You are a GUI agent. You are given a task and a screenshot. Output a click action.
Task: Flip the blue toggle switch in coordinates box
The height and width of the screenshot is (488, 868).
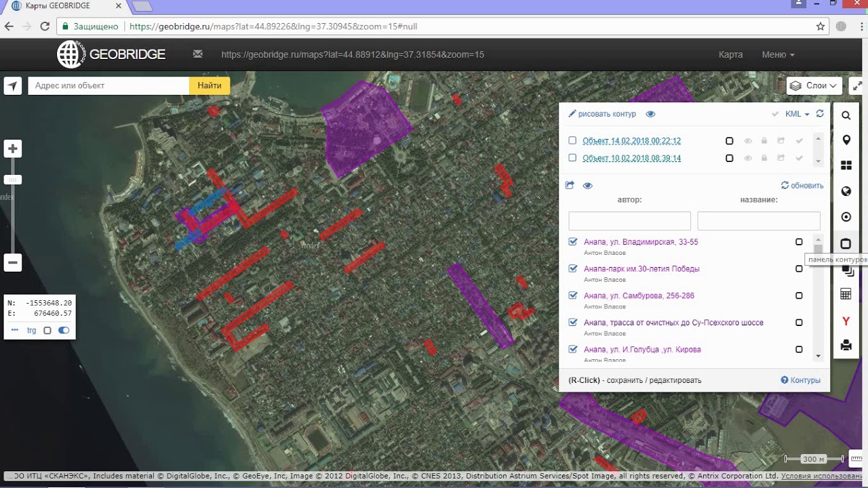point(64,330)
